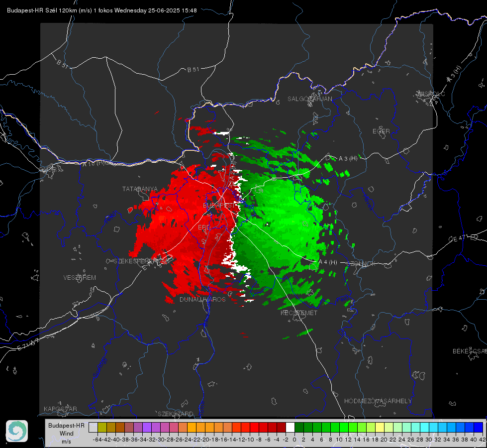The image size is (487, 448).
Task: Click the 'A 4 (H)' road label
Action: pos(328,262)
